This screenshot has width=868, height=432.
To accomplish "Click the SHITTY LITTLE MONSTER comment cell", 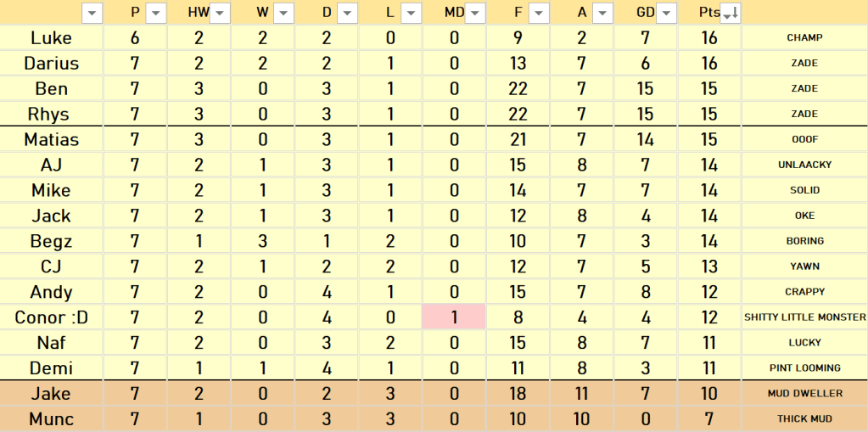I will click(x=804, y=317).
